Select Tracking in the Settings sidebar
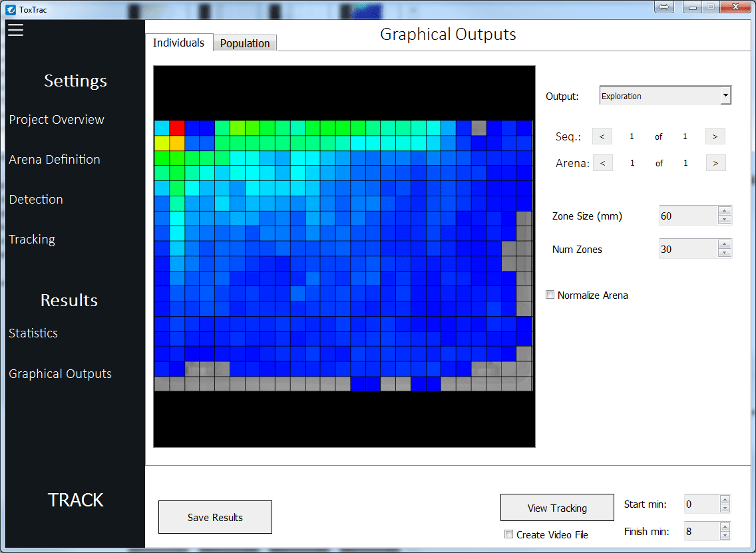Image resolution: width=756 pixels, height=553 pixels. [x=31, y=239]
